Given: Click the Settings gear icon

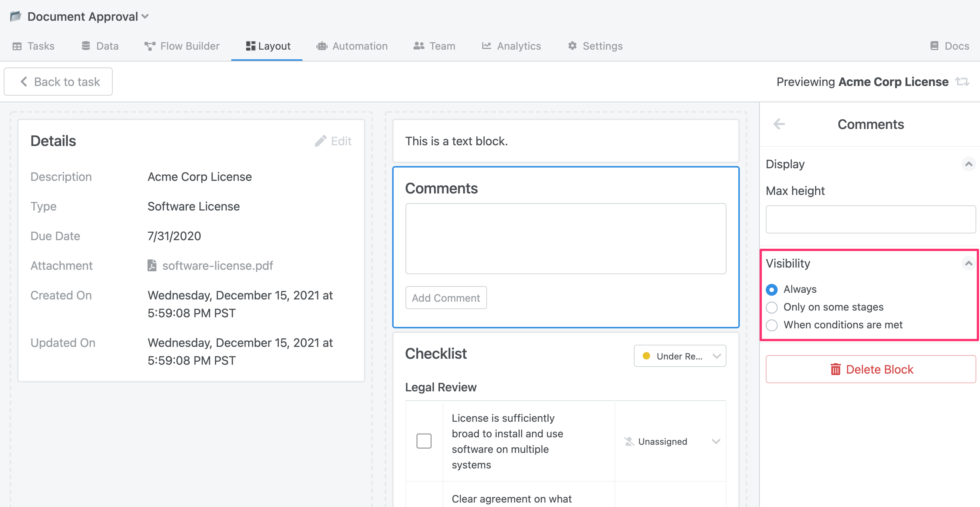Looking at the screenshot, I should click(x=572, y=46).
